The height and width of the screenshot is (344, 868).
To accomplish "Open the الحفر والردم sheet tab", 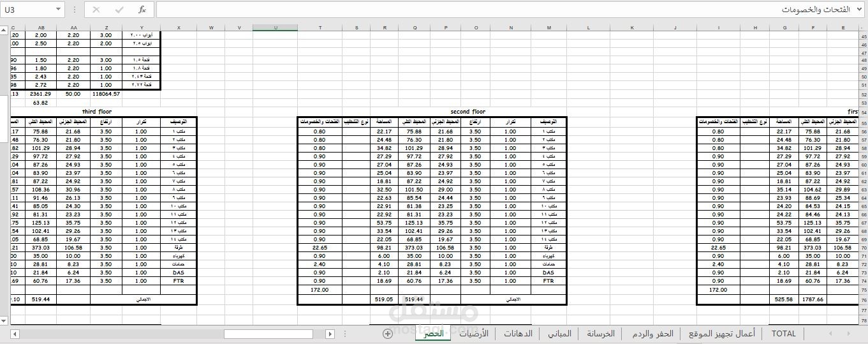I will click(x=652, y=334).
